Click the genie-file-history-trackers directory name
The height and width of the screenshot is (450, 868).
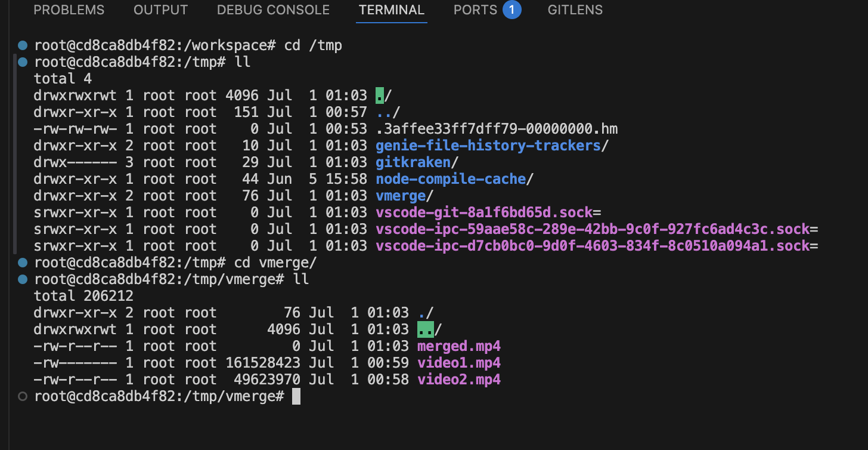488,146
